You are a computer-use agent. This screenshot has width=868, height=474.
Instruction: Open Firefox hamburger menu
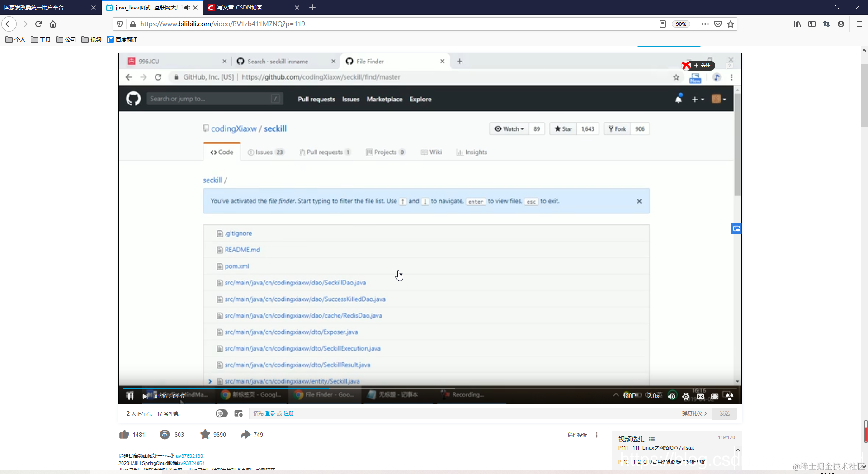[859, 24]
